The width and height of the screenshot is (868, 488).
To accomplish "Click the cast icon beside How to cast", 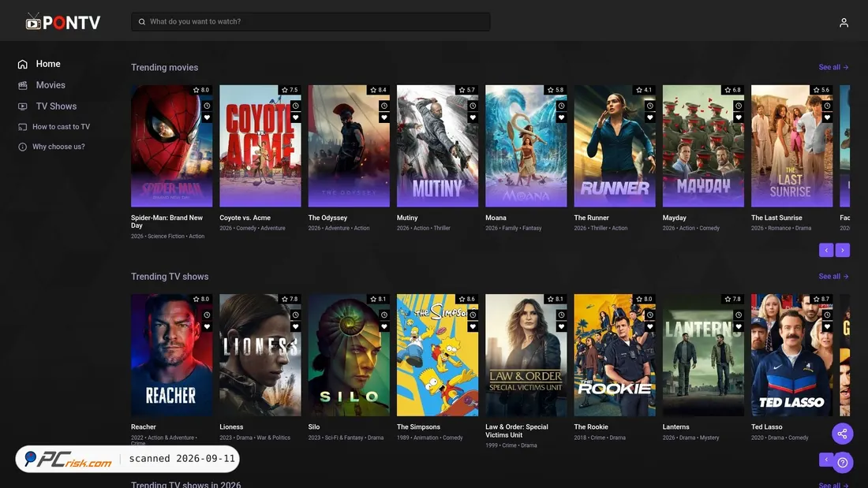I will coord(22,127).
